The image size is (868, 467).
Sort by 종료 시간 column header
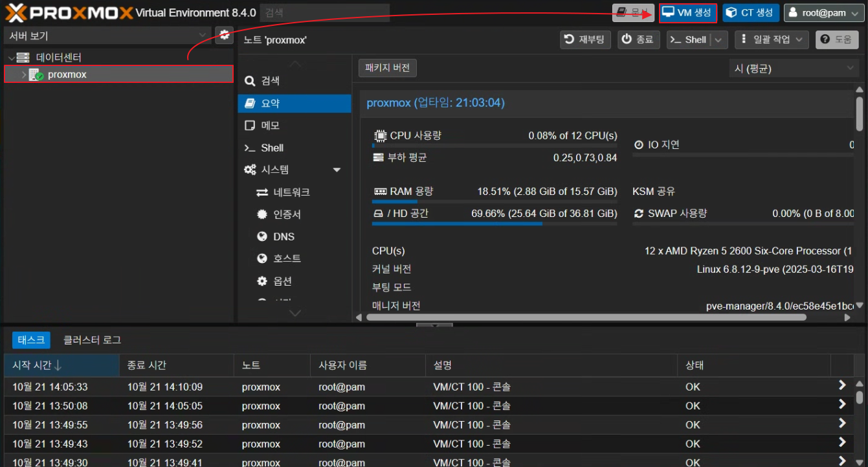176,365
